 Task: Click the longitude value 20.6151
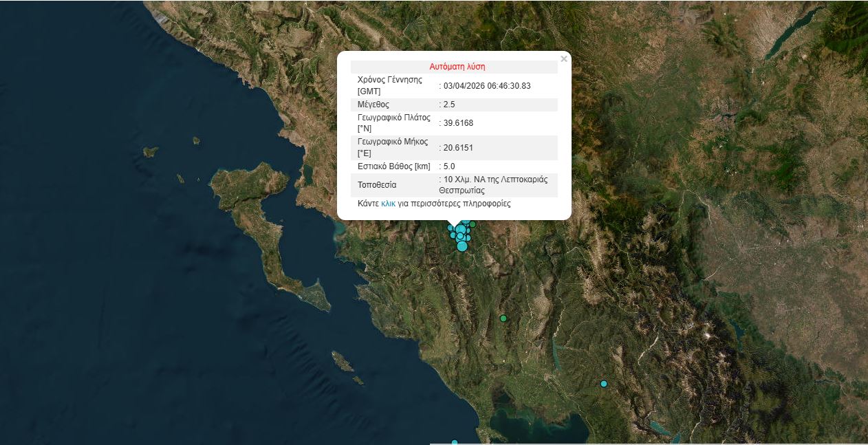[458, 148]
